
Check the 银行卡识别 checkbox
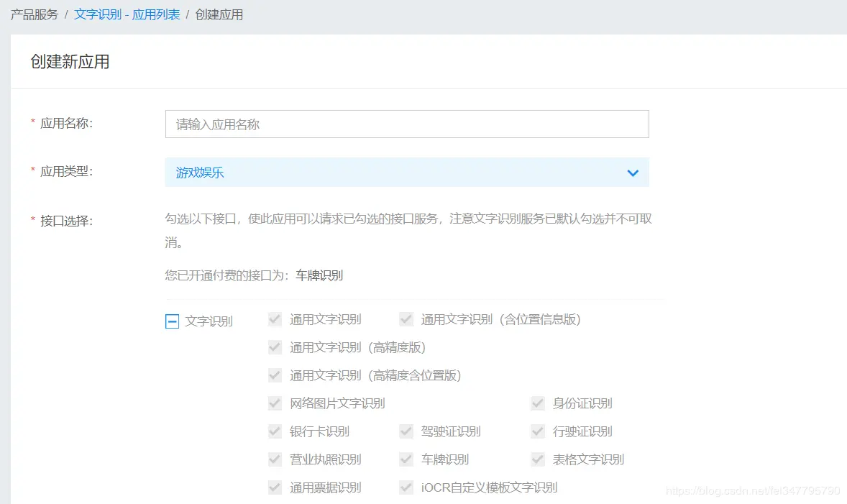[x=274, y=431]
